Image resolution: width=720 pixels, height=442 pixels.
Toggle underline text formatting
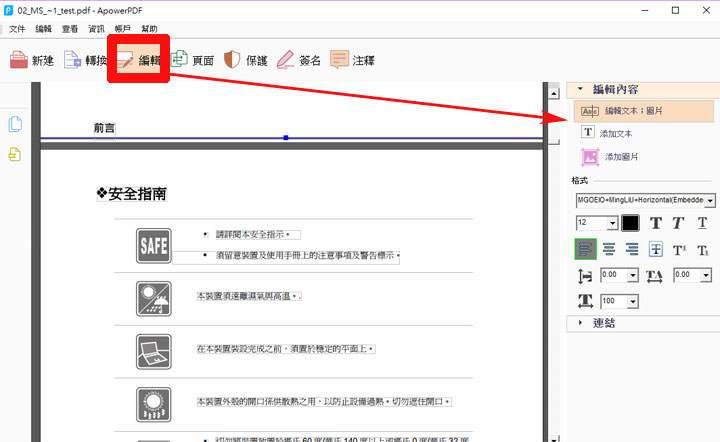click(702, 223)
